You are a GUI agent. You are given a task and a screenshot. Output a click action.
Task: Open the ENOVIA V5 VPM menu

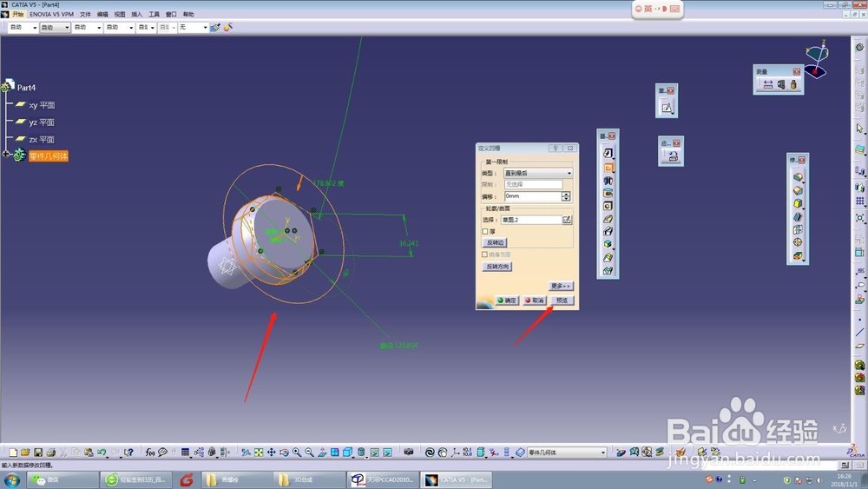51,15
